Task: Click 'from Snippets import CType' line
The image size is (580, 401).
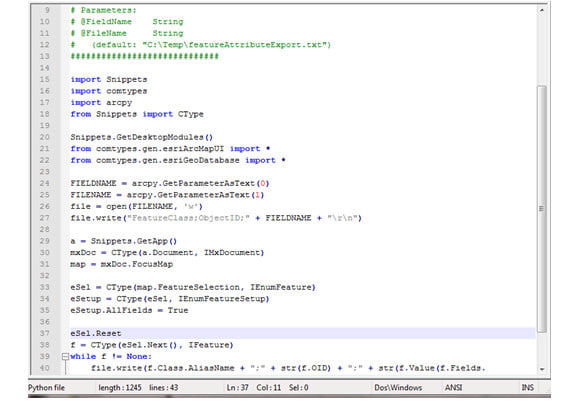Action: (137, 114)
